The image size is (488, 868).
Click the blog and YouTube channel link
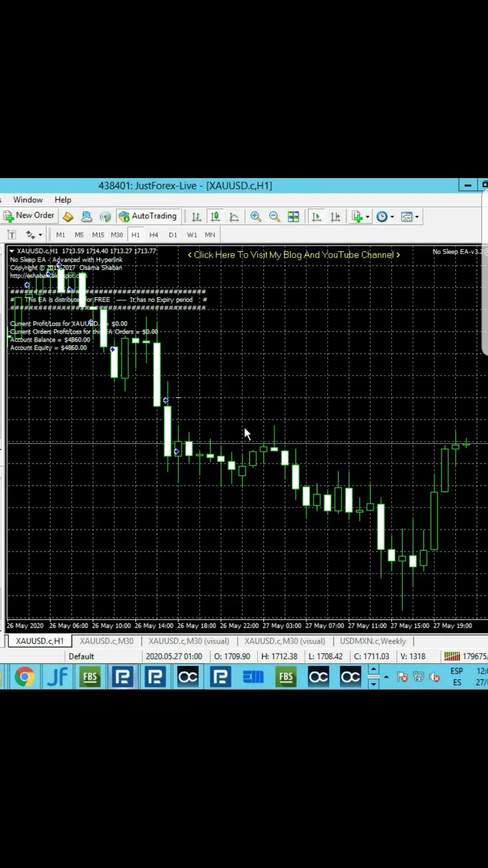[x=294, y=255]
